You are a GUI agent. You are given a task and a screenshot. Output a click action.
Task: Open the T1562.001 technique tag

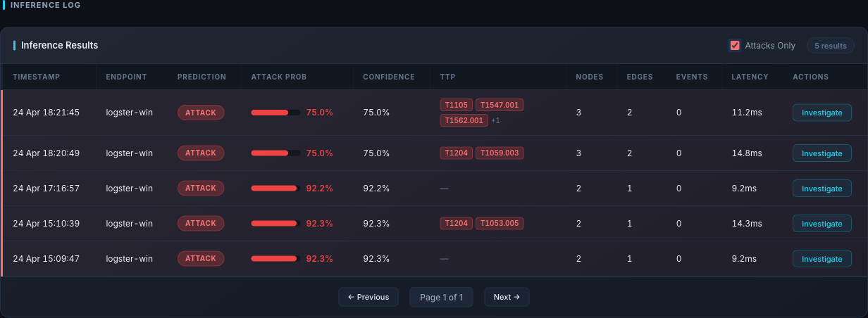pyautogui.click(x=464, y=120)
